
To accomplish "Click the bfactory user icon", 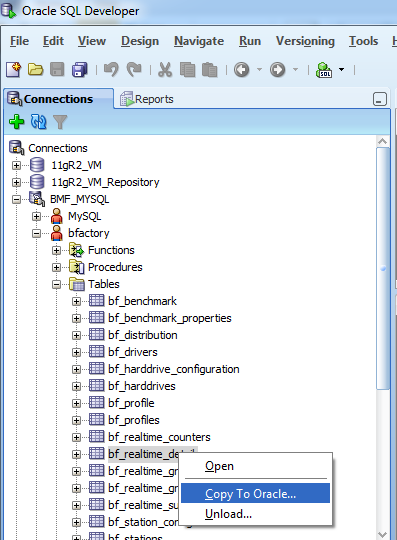I will click(57, 233).
